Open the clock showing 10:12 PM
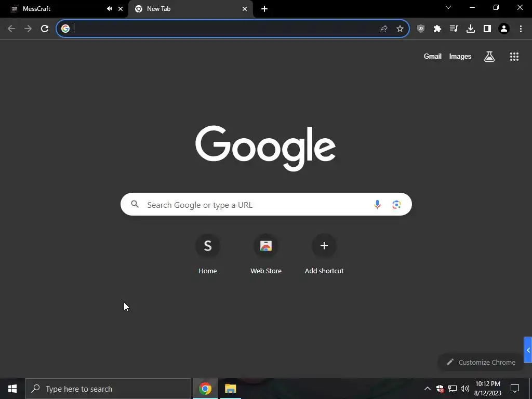 (487, 389)
